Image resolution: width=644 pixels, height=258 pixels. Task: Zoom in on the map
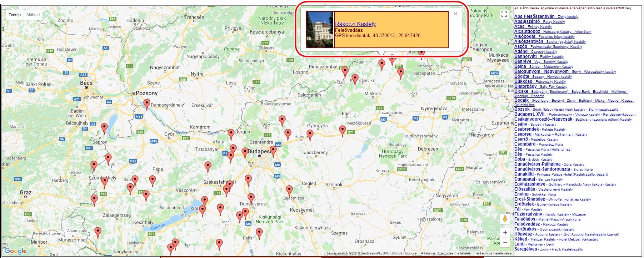click(505, 233)
